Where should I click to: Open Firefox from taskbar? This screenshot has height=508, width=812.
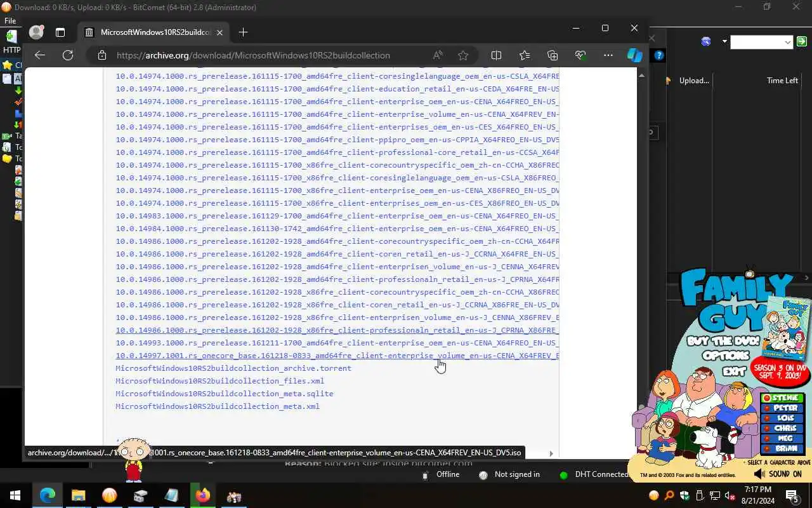click(203, 496)
